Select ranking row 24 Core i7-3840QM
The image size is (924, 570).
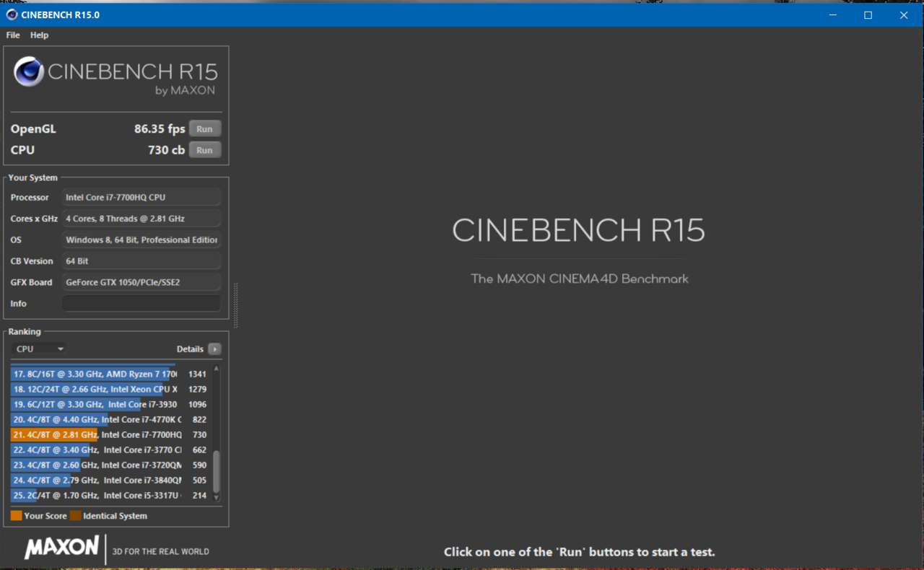pyautogui.click(x=110, y=481)
